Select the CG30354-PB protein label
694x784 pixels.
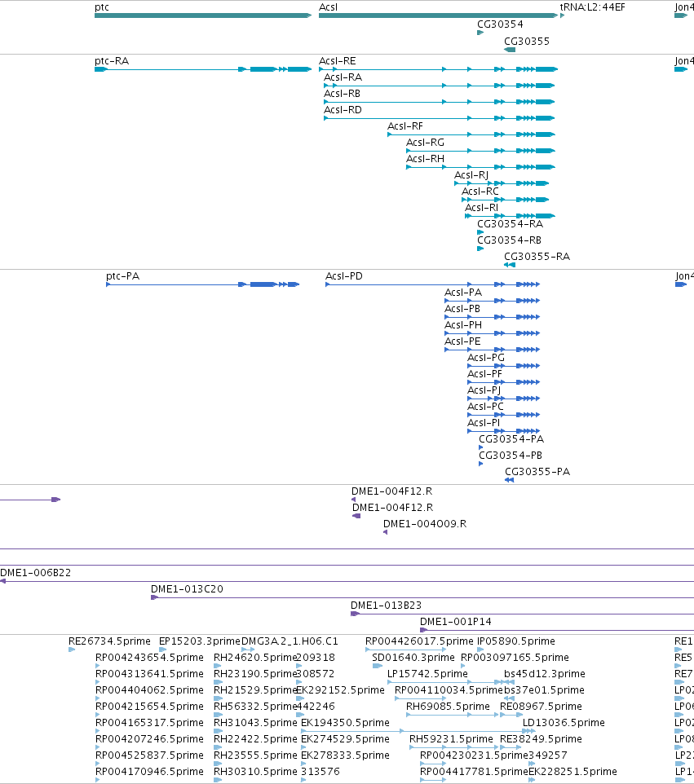(x=511, y=455)
